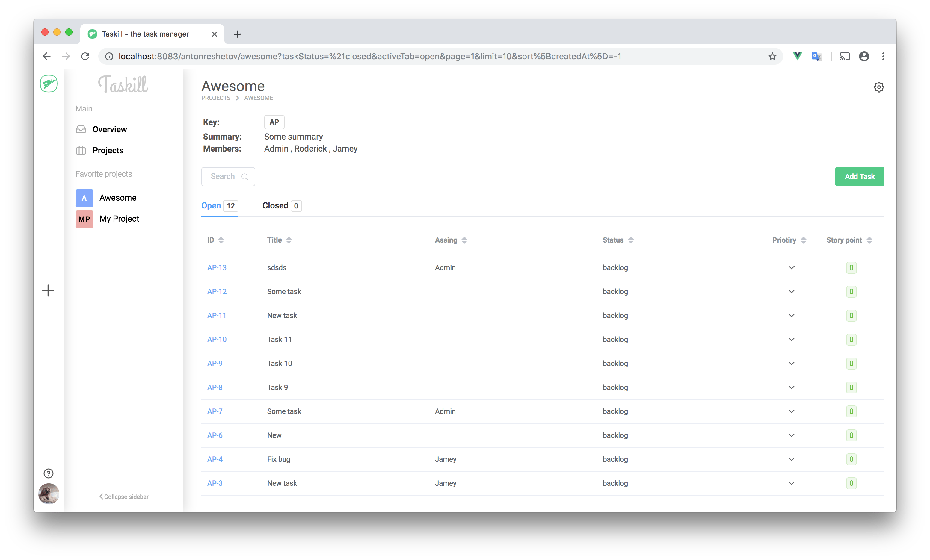Click the 'Fix bug' task title
Image resolution: width=930 pixels, height=560 pixels.
[279, 459]
